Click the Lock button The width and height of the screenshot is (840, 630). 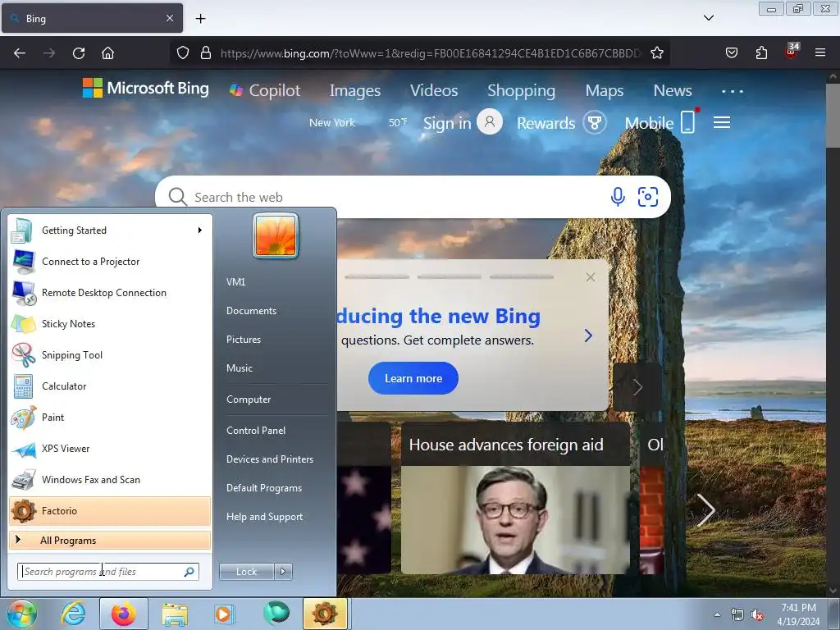point(246,572)
